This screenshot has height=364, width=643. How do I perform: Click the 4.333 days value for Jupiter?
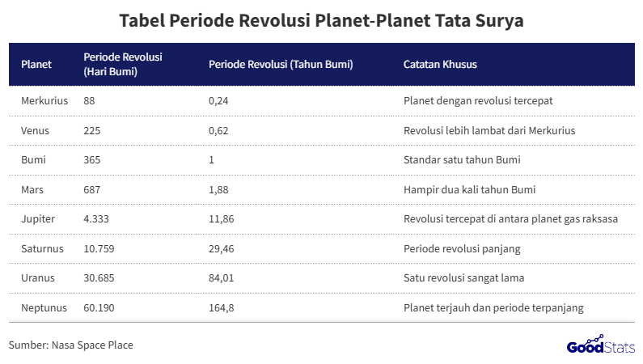97,219
